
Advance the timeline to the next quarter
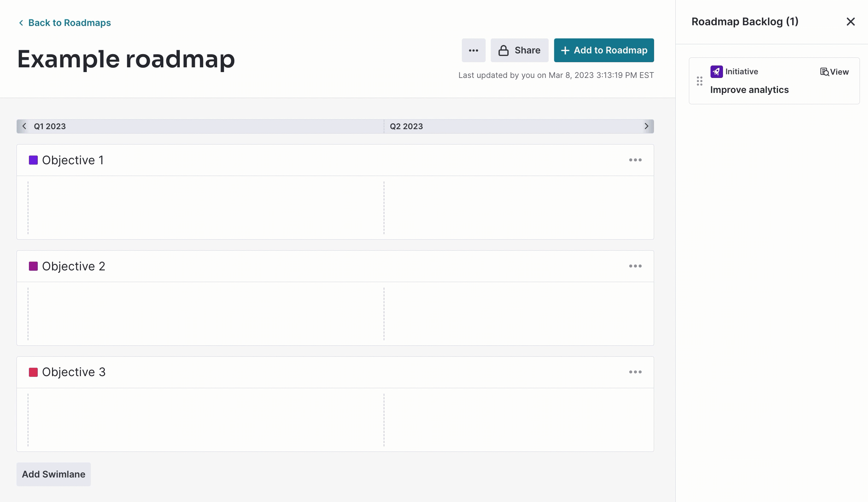pos(646,126)
